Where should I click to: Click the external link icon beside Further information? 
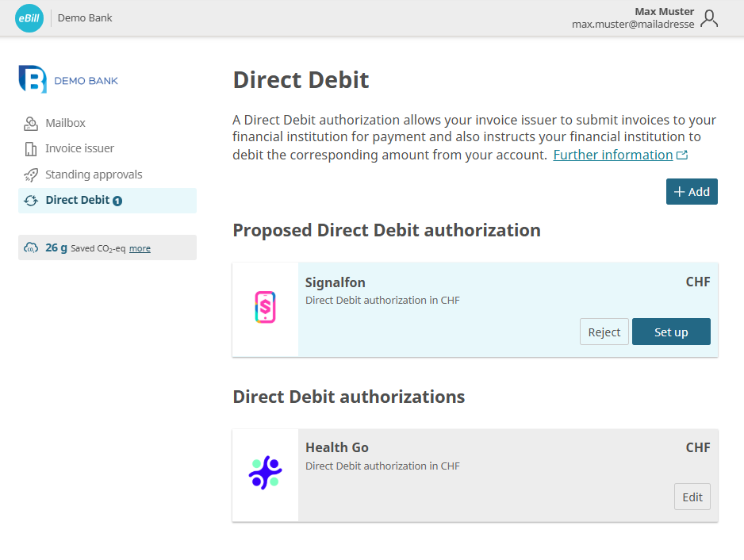[682, 154]
